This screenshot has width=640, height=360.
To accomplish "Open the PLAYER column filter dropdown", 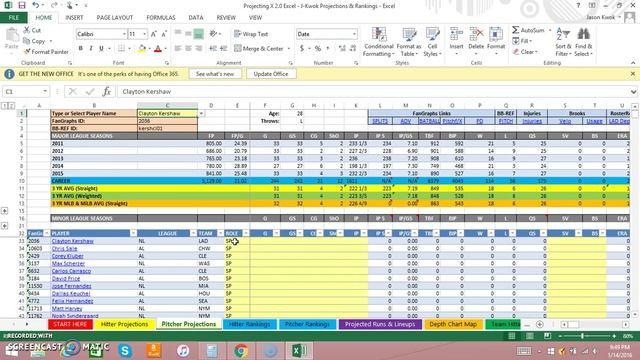I will pos(133,233).
